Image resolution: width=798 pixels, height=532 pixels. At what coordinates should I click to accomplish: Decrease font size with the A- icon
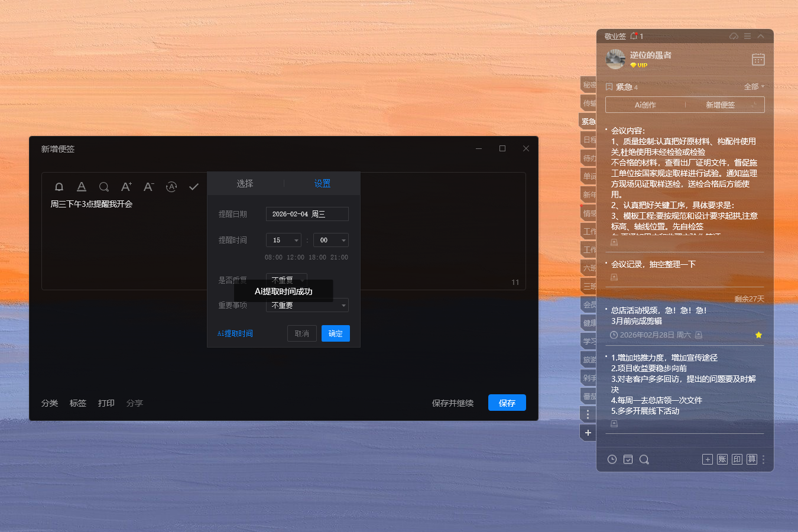coord(148,186)
